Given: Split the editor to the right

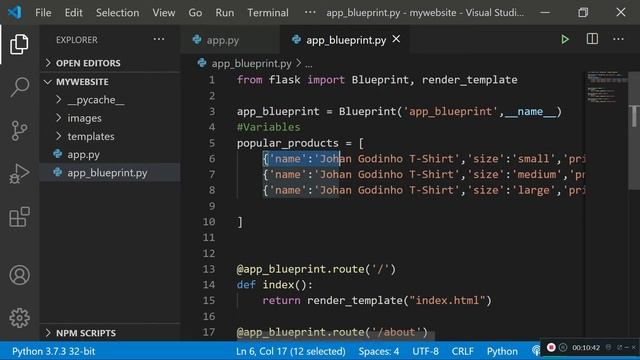Looking at the screenshot, I should coord(592,39).
